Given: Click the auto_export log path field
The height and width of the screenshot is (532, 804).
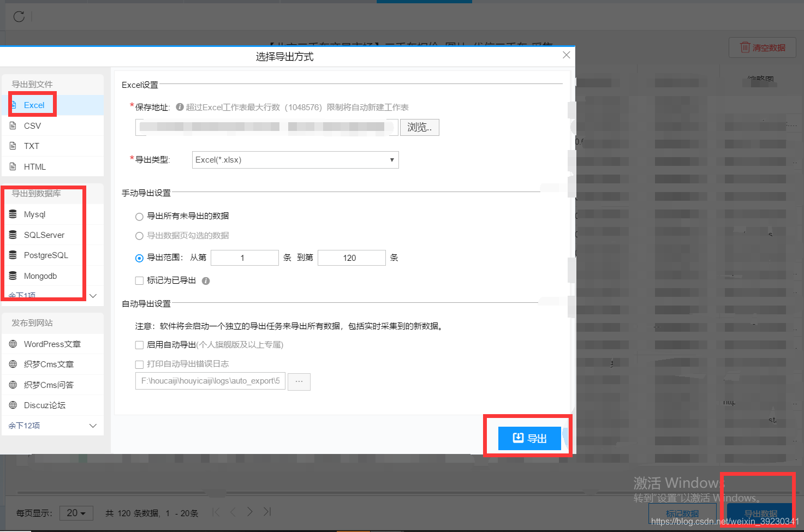Looking at the screenshot, I should (210, 381).
